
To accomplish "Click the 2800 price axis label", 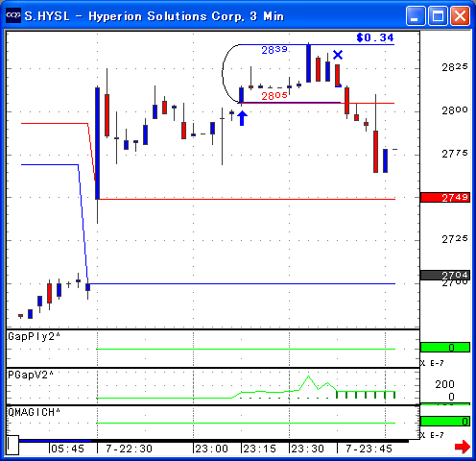I will point(455,110).
